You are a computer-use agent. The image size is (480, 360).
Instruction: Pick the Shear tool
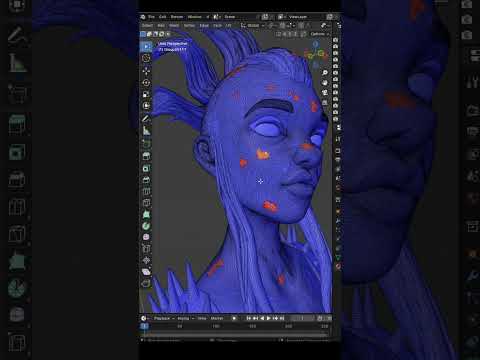tap(146, 272)
